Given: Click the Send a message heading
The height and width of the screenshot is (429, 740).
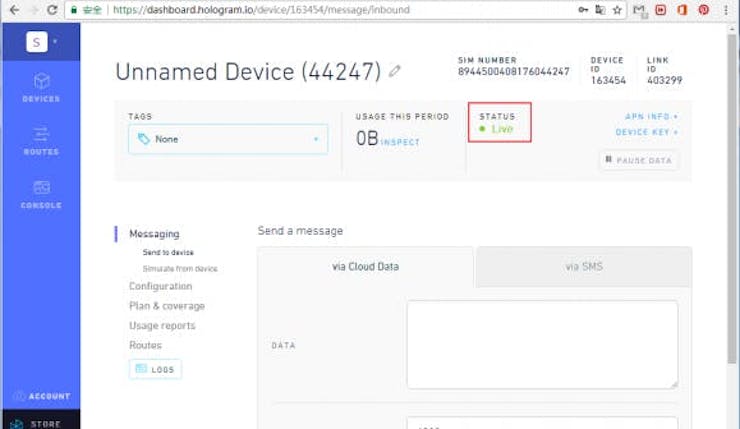Looking at the screenshot, I should click(300, 231).
